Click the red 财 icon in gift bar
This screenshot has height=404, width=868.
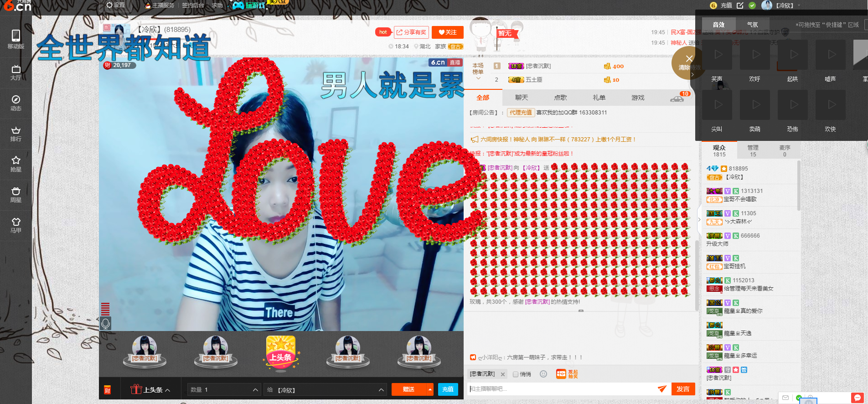[107, 390]
